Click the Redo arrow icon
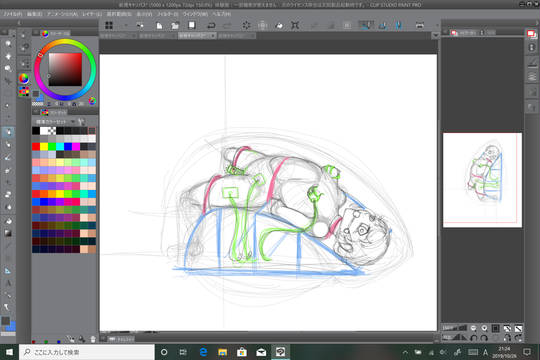 coord(227,25)
